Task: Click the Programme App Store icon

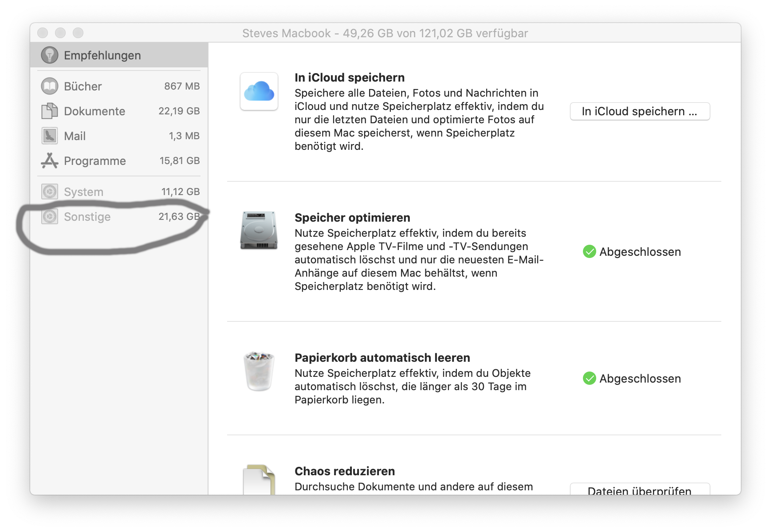Action: [49, 160]
